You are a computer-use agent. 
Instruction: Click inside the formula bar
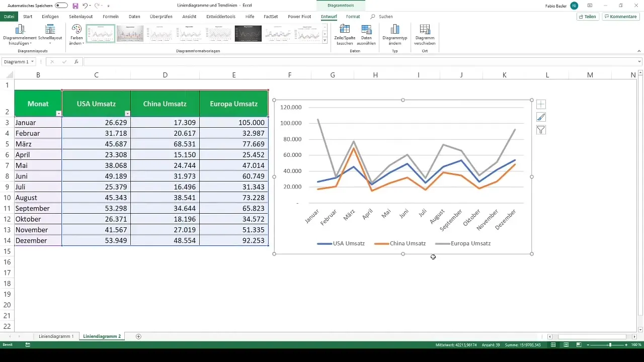(x=360, y=62)
